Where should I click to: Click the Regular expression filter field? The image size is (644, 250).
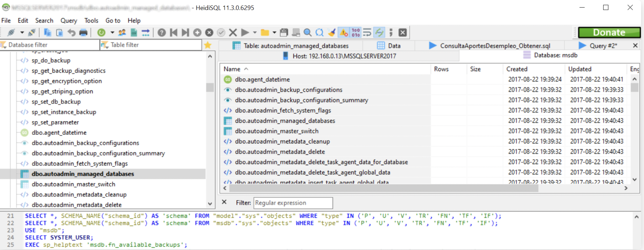(x=293, y=203)
